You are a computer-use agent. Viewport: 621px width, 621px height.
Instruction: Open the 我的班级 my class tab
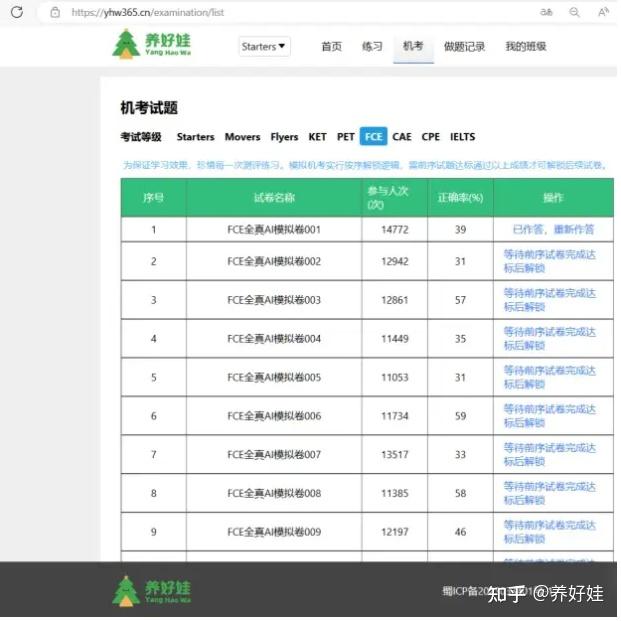coord(526,46)
